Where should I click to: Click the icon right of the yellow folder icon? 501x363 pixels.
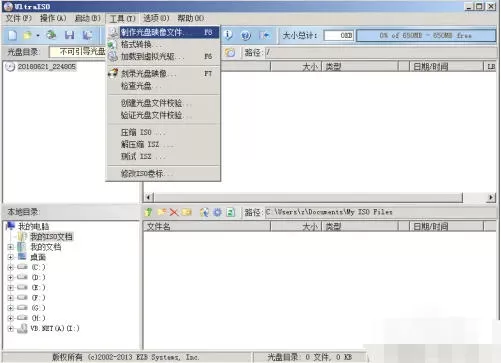(204, 212)
